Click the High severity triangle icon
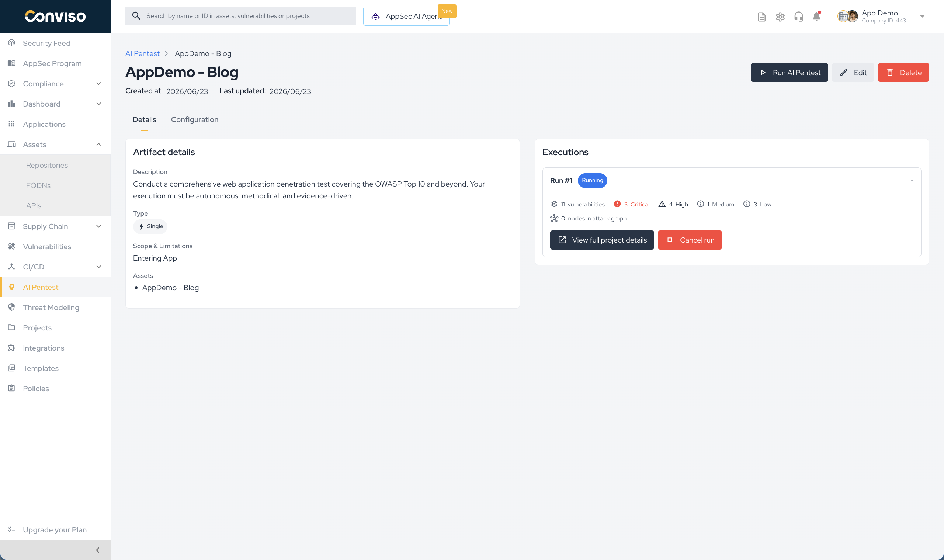This screenshot has height=560, width=944. [662, 204]
